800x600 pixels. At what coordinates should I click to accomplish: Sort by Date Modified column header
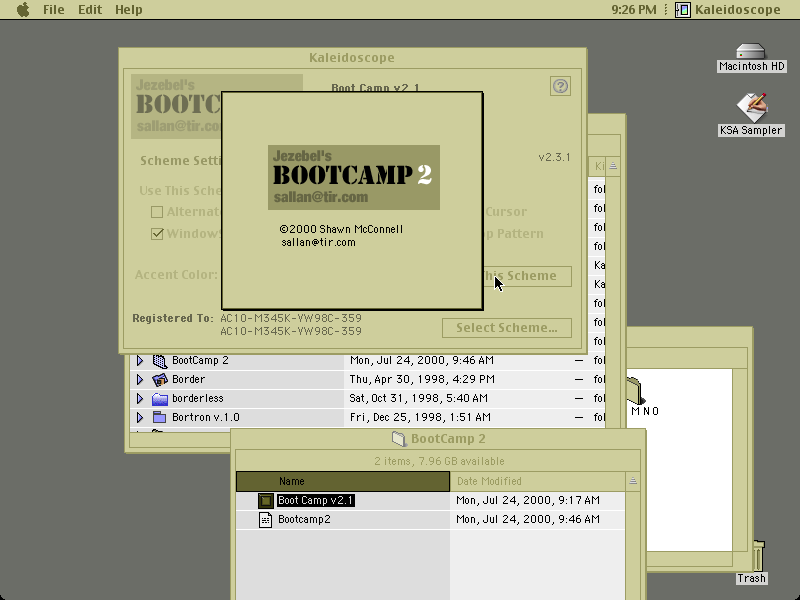click(537, 481)
